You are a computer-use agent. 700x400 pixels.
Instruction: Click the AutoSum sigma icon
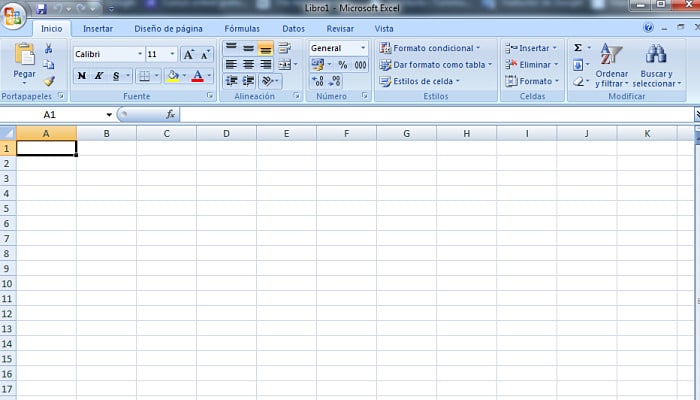[x=578, y=48]
